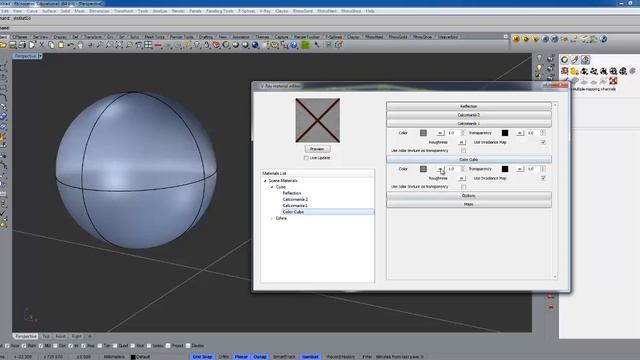
Task: Expand the Maps rollout
Action: 469,204
